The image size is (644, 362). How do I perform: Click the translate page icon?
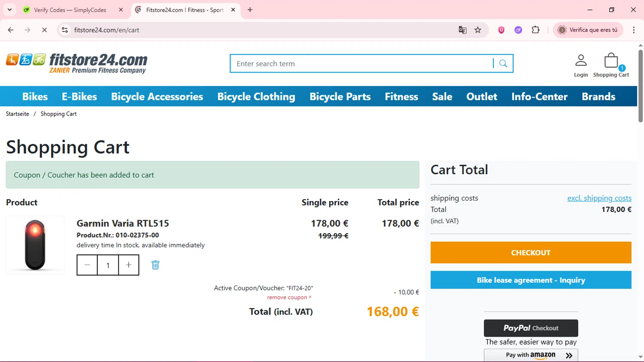click(x=462, y=30)
